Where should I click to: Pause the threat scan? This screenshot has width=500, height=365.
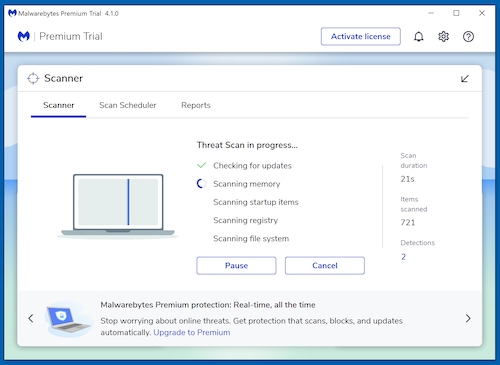(x=236, y=266)
